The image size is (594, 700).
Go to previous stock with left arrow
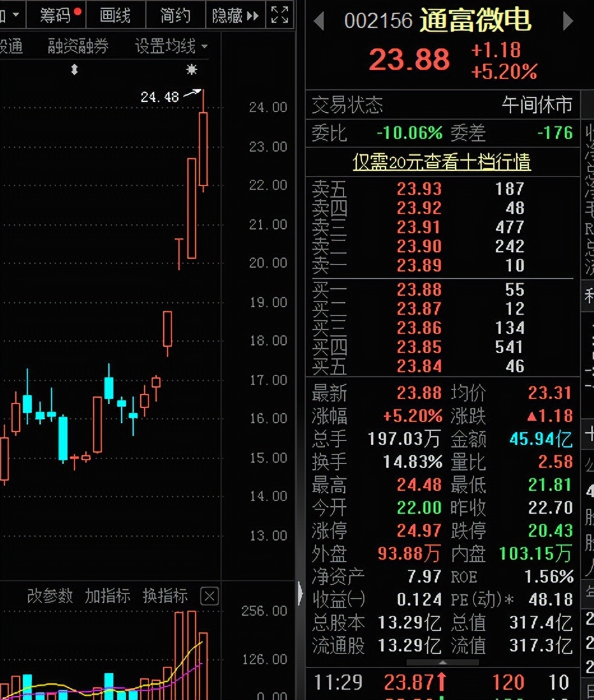point(319,22)
